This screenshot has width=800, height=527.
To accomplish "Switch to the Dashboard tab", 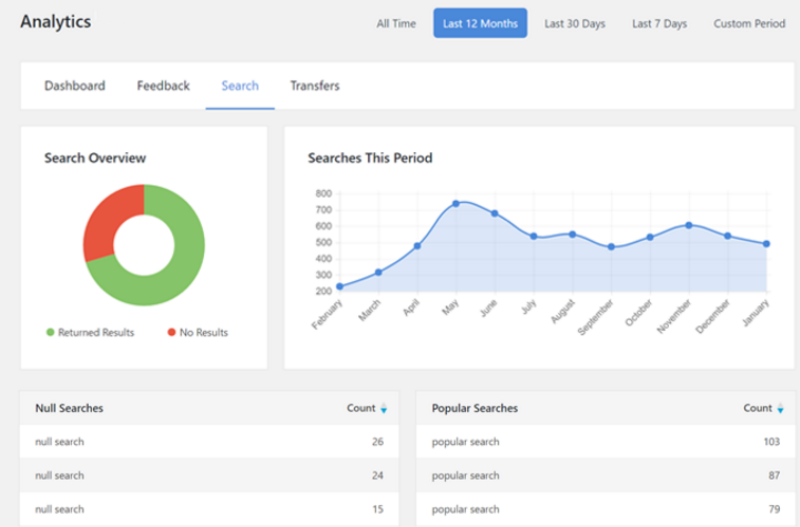I will tap(74, 86).
